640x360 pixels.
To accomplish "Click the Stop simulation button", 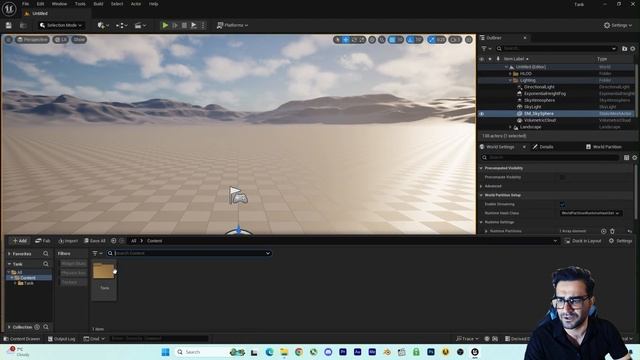I will pyautogui.click(x=184, y=25).
